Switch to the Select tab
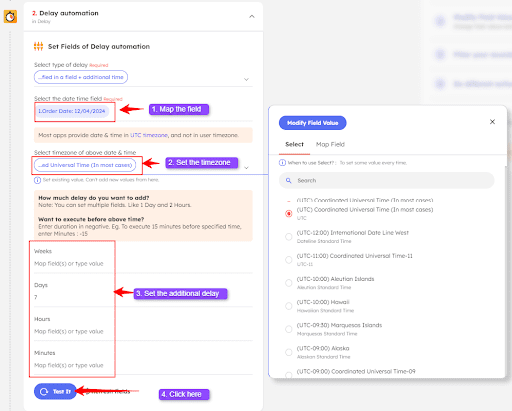The width and height of the screenshot is (512, 411). click(x=294, y=144)
